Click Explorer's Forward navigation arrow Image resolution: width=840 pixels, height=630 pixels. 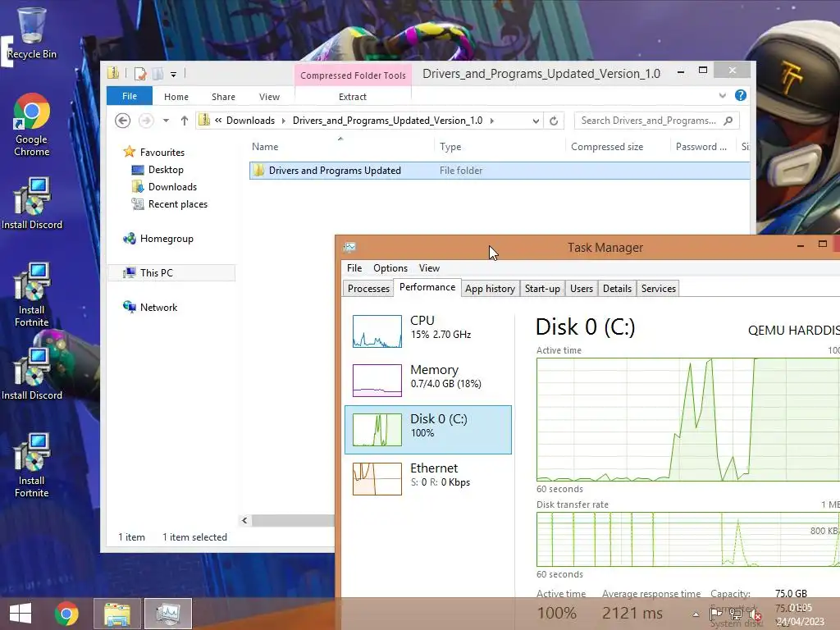(x=146, y=121)
